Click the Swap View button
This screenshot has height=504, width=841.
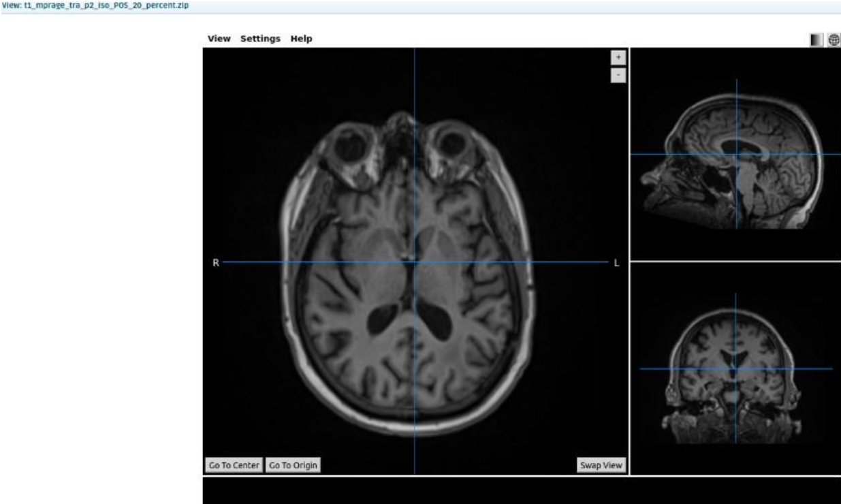(x=601, y=465)
